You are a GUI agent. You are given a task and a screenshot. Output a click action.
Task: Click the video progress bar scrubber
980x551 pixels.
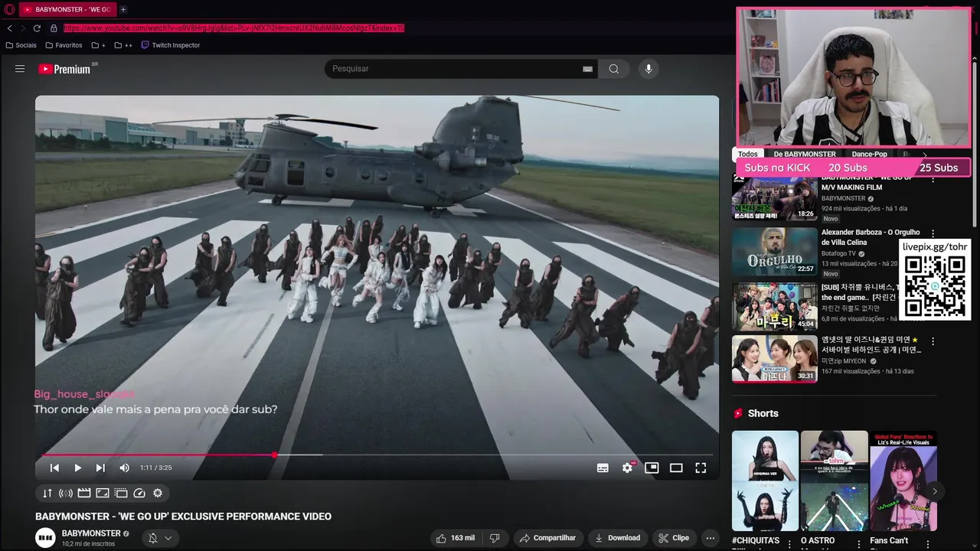(275, 455)
